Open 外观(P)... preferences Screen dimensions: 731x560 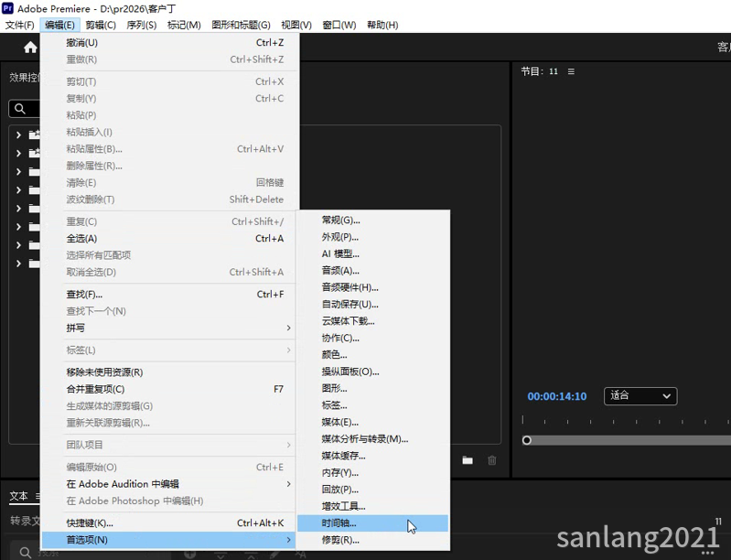coord(373,237)
